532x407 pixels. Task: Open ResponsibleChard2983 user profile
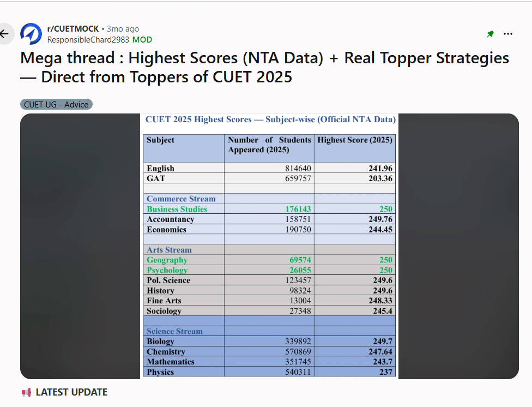pos(88,40)
